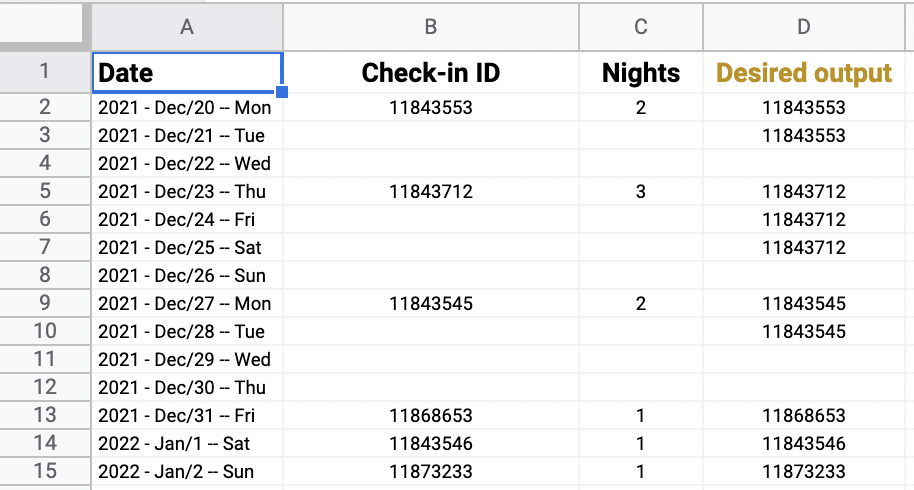Screen dimensions: 914x490
Task: Click Desired output 11843712 in row 7
Action: tap(804, 247)
